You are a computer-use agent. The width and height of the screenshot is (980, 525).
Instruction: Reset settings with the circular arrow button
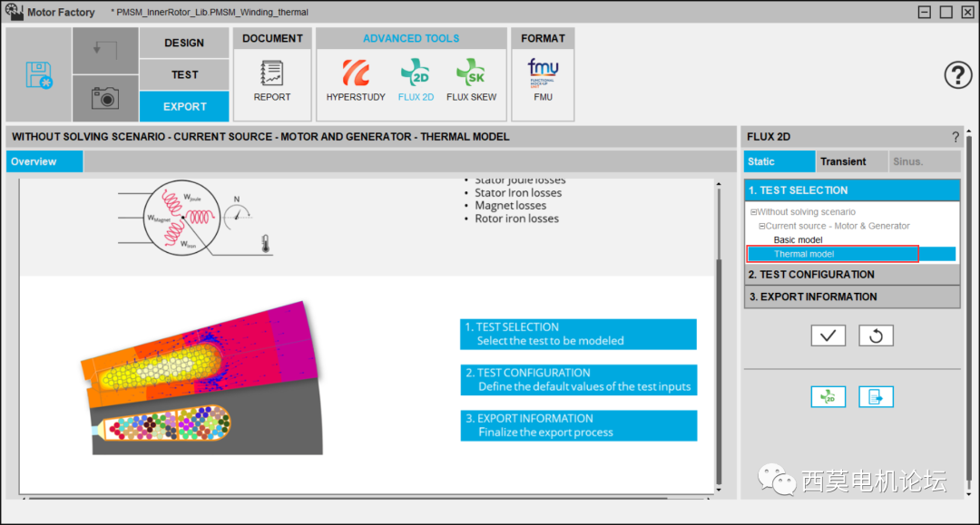tap(876, 335)
